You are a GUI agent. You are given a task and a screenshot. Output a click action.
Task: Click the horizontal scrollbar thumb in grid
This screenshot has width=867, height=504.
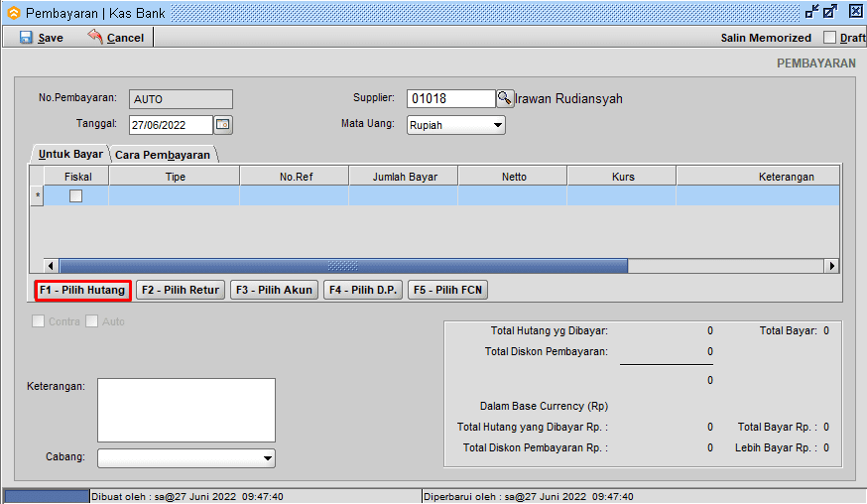pyautogui.click(x=343, y=266)
